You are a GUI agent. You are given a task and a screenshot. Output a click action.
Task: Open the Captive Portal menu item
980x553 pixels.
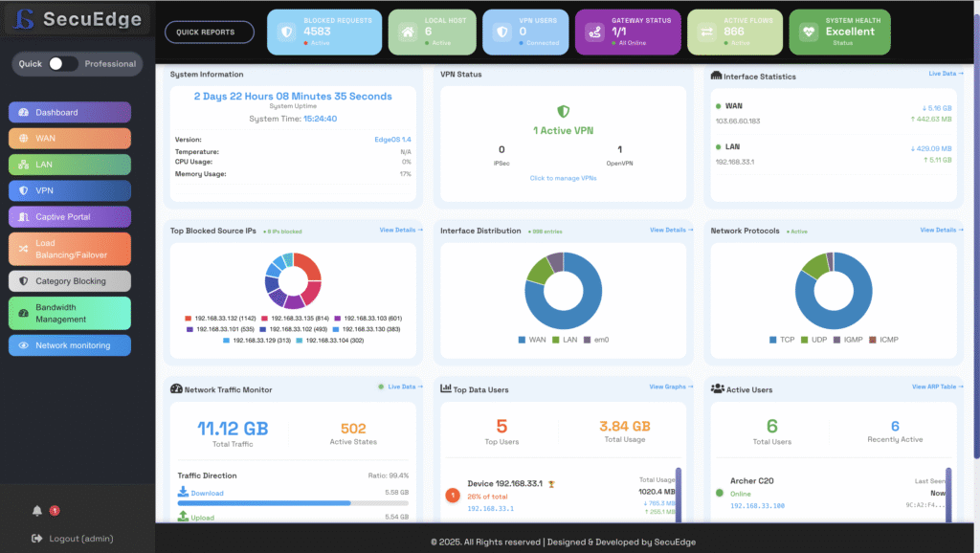click(70, 217)
